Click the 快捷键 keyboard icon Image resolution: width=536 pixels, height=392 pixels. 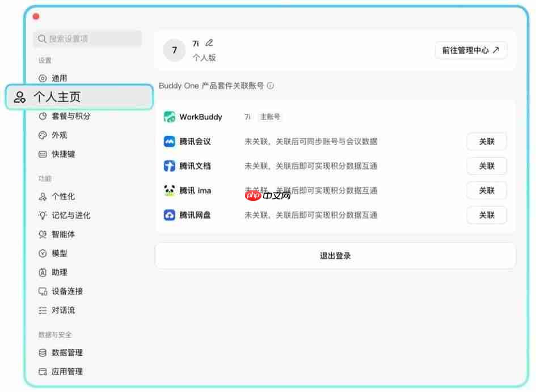(43, 154)
